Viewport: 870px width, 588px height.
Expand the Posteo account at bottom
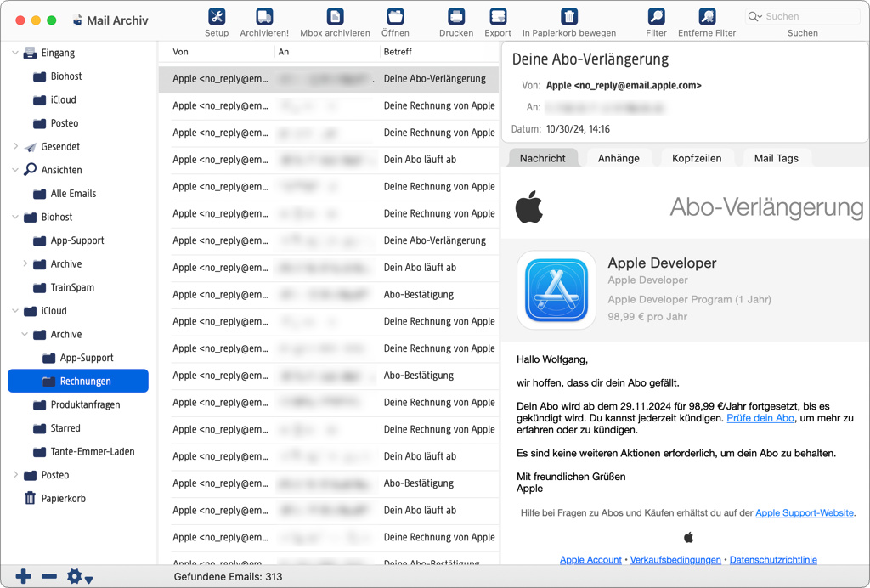tap(15, 475)
